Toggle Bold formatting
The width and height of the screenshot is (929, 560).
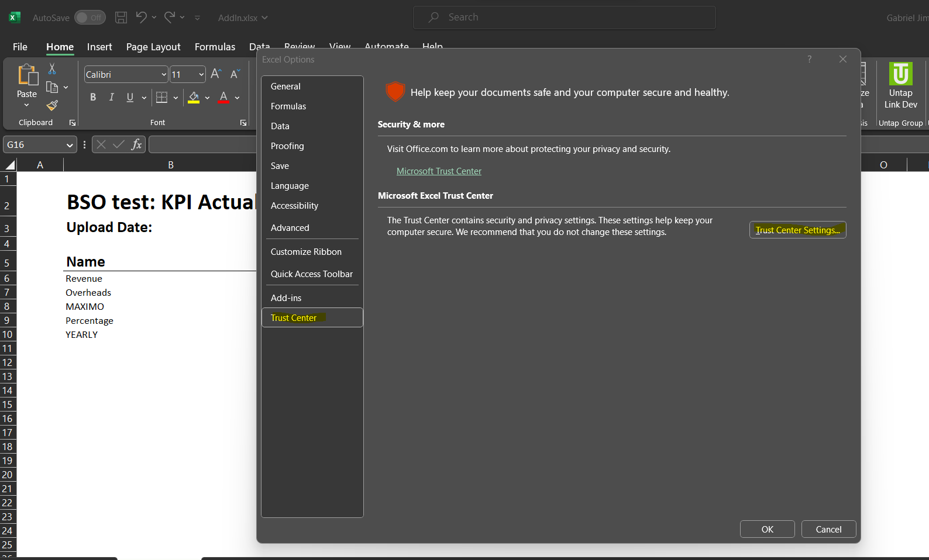(x=93, y=97)
